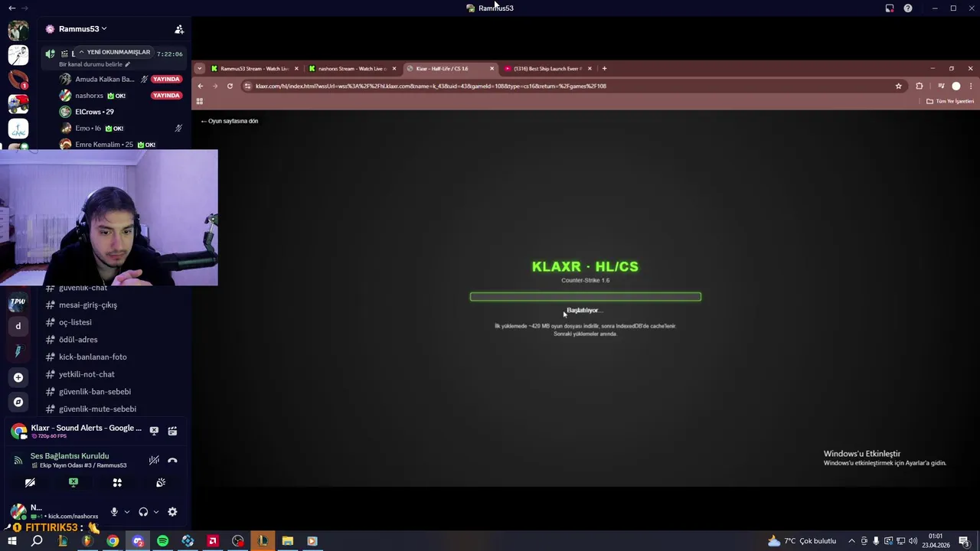Mute the Discord microphone
This screenshot has width=980, height=551.
click(114, 512)
